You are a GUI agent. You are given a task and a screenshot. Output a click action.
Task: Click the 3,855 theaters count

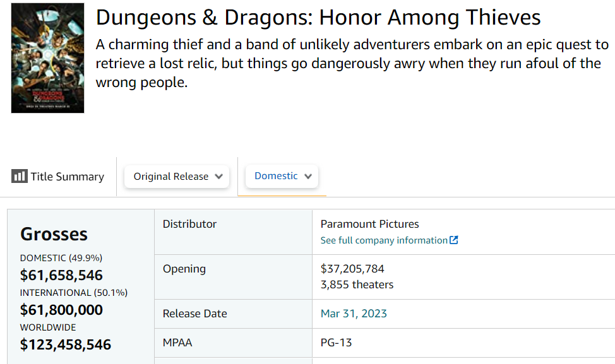point(357,285)
